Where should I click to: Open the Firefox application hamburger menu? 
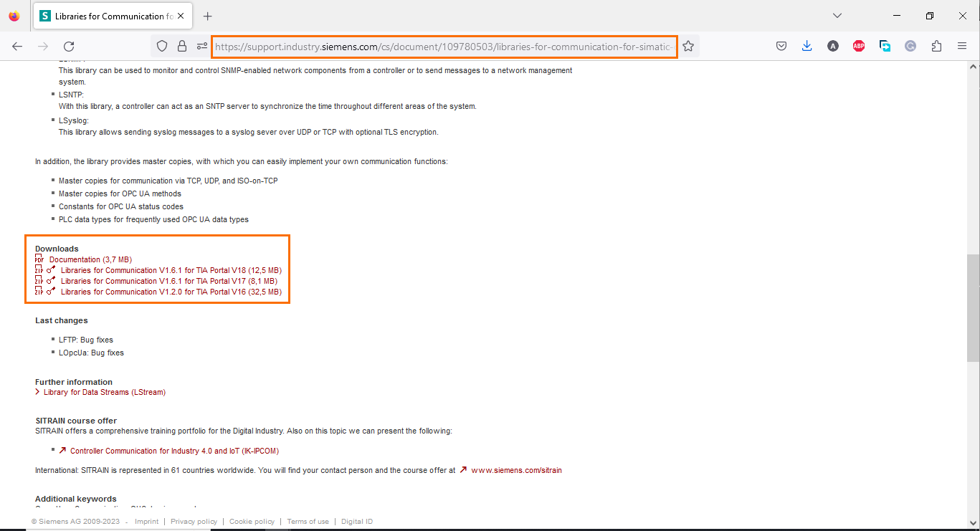click(962, 46)
